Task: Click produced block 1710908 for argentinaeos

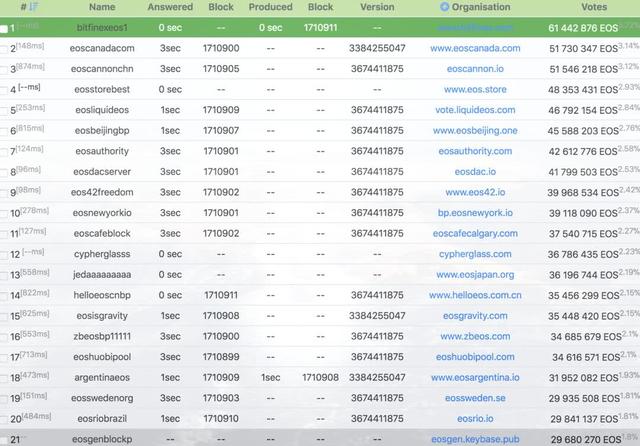Action: pos(320,377)
